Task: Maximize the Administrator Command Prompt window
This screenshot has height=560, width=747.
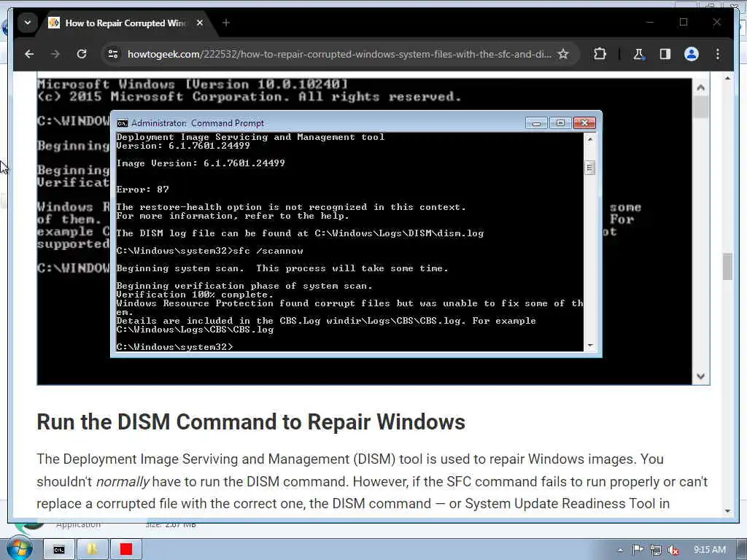Action: [560, 123]
